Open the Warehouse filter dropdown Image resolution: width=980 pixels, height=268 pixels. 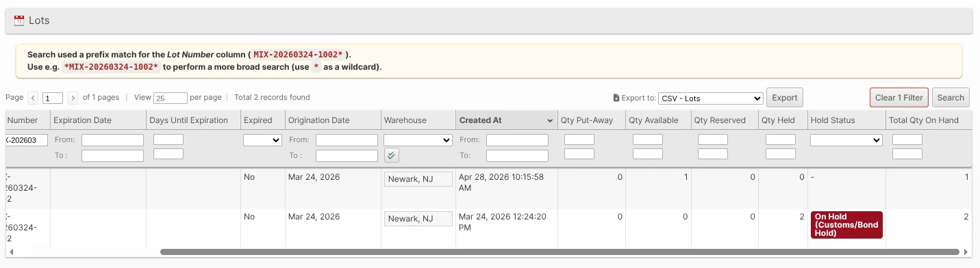coord(418,139)
